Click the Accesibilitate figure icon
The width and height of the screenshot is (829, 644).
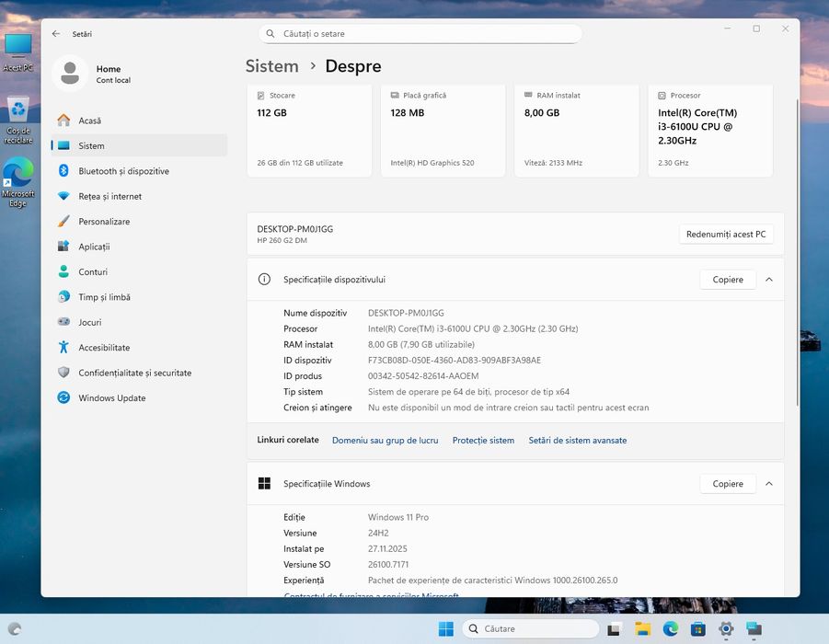(x=63, y=348)
